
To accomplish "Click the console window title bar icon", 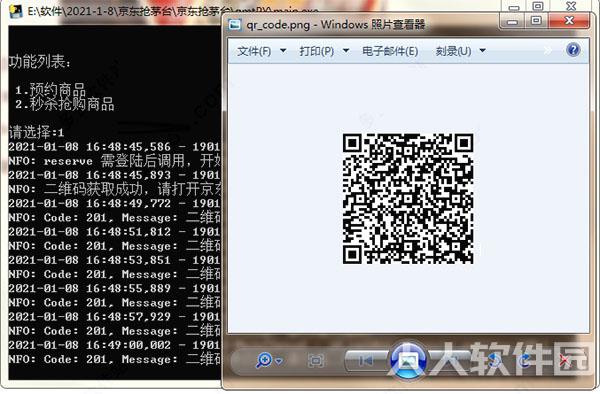I will coord(16,11).
